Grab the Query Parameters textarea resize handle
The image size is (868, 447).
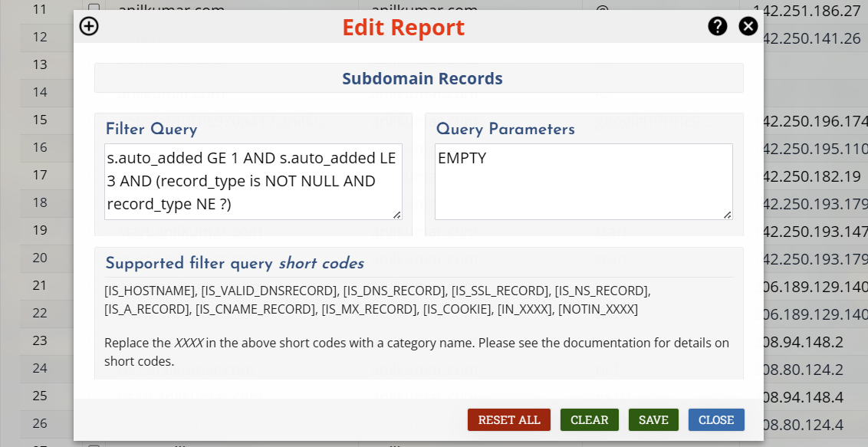728,215
